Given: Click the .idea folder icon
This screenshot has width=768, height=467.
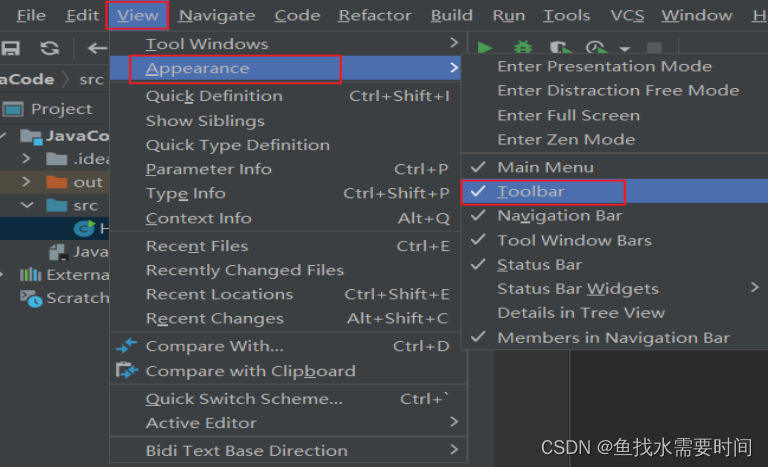Looking at the screenshot, I should click(56, 158).
